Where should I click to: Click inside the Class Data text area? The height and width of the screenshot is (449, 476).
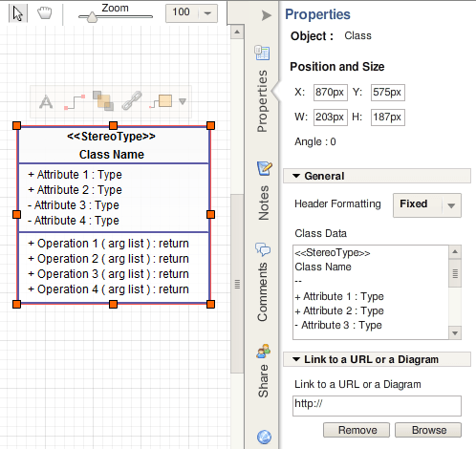click(371, 292)
